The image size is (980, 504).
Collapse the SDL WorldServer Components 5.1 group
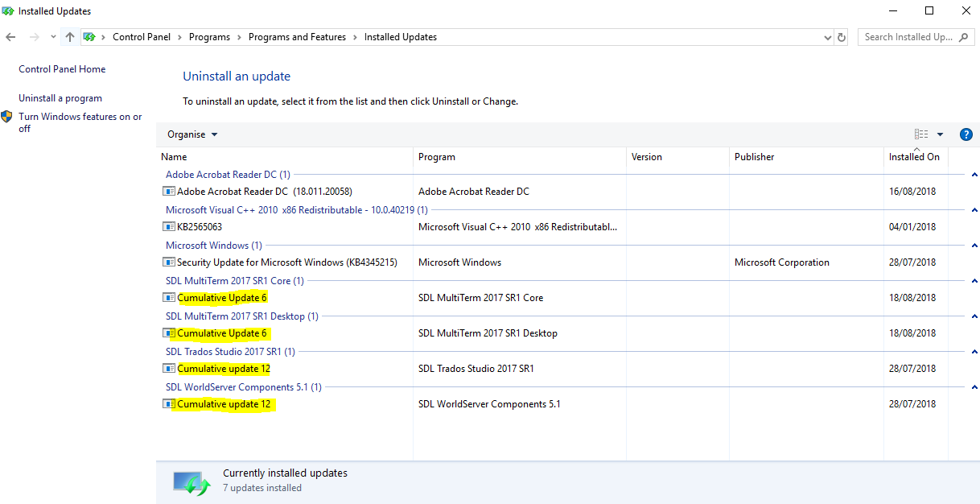pyautogui.click(x=974, y=387)
